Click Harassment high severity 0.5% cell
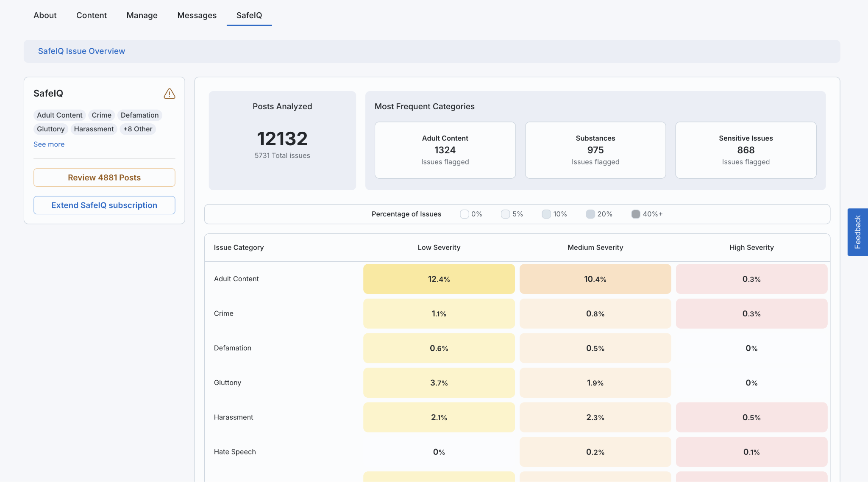 point(752,418)
